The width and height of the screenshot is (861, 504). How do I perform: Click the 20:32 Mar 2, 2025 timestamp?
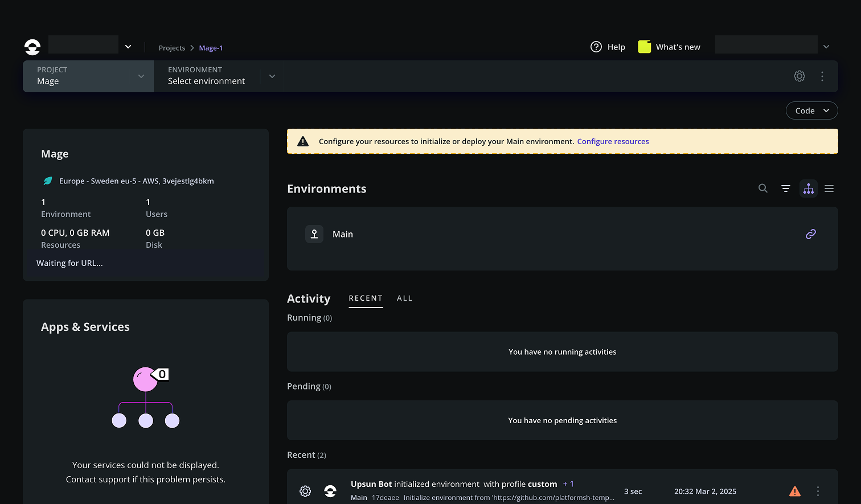705,491
